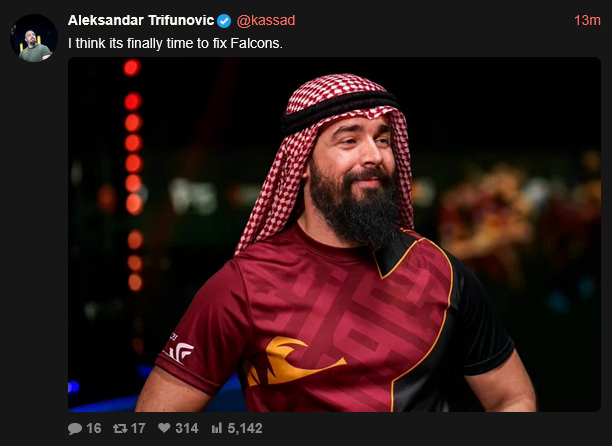Screen dimensions: 612x446
Task: Select tweet text about fixing Falcons
Action: pyautogui.click(x=175, y=43)
